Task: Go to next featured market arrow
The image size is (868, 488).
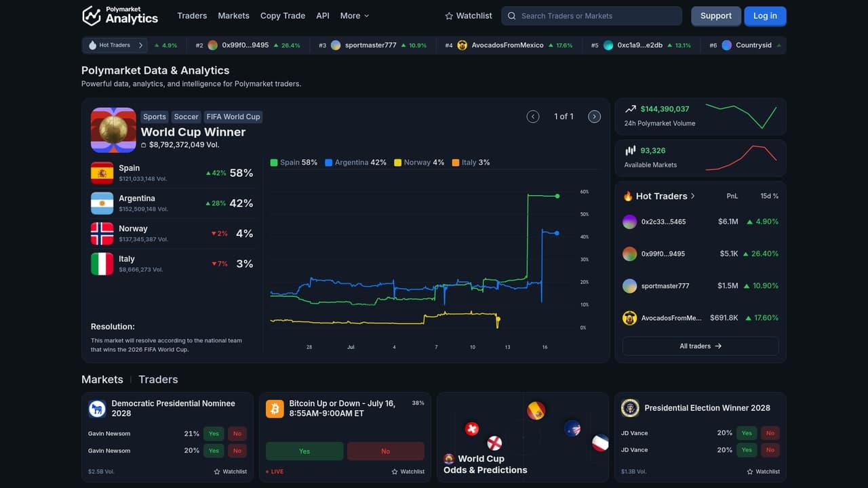Action: pyautogui.click(x=594, y=117)
